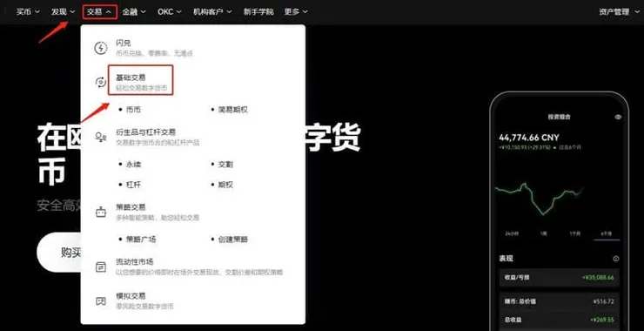Click the swap icon beside 流动性市场

coord(101,267)
